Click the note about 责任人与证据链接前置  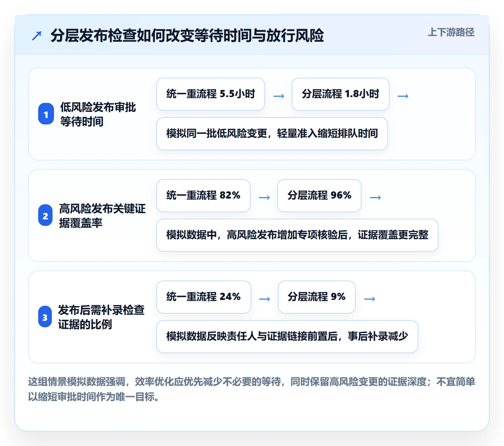point(287,337)
